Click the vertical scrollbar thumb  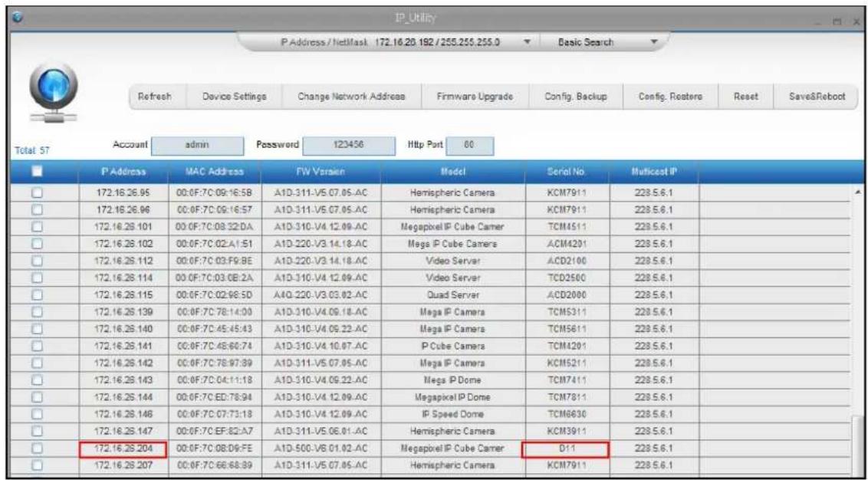tap(856, 445)
